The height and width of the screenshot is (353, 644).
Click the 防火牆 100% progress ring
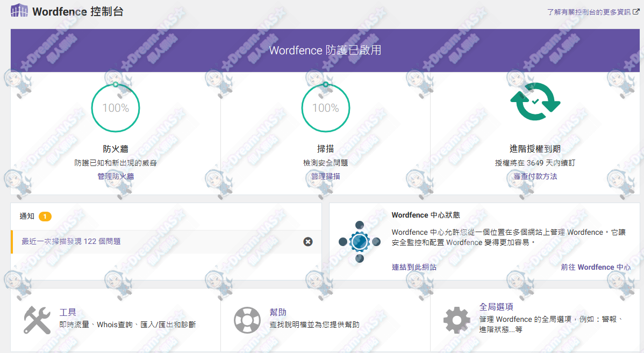(x=115, y=108)
